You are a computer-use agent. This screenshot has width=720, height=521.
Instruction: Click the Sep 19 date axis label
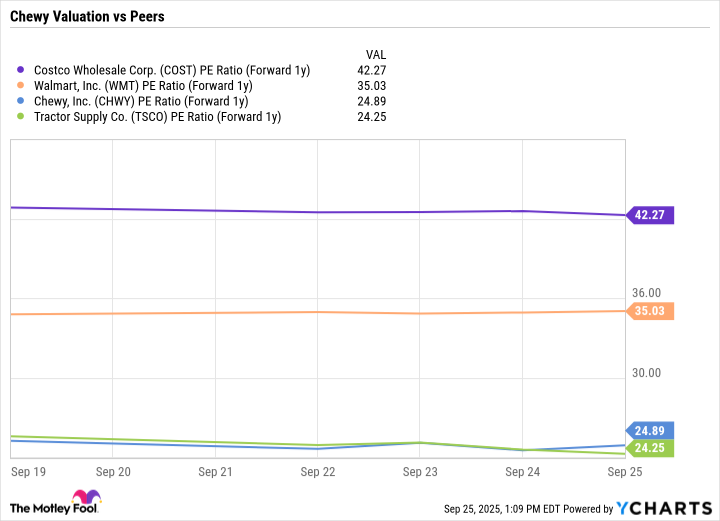click(28, 470)
